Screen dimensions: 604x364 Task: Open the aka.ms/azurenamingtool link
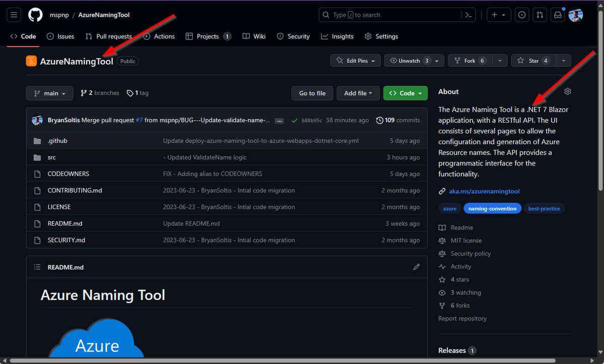(x=484, y=191)
